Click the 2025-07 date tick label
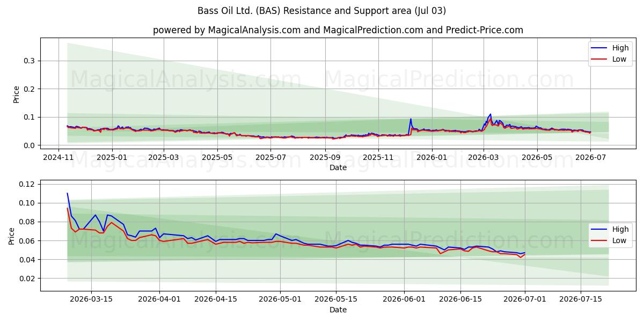Viewport: 644px width, 322px height. pos(271,157)
